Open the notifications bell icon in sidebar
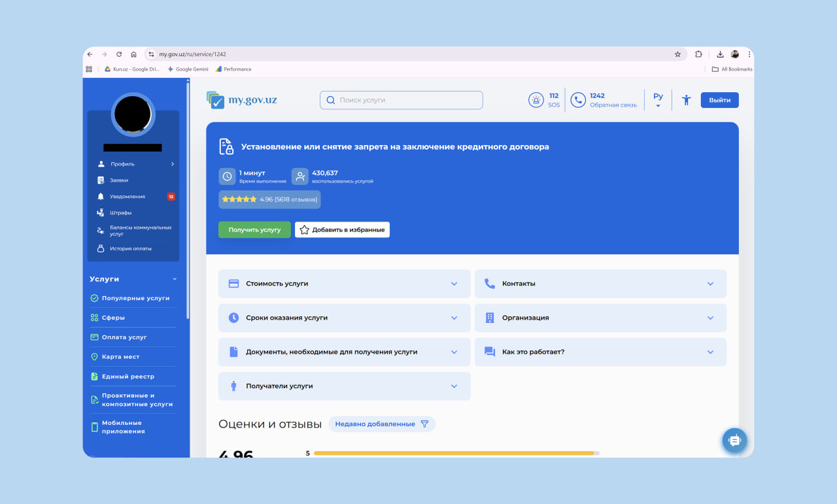The width and height of the screenshot is (837, 504). click(101, 196)
